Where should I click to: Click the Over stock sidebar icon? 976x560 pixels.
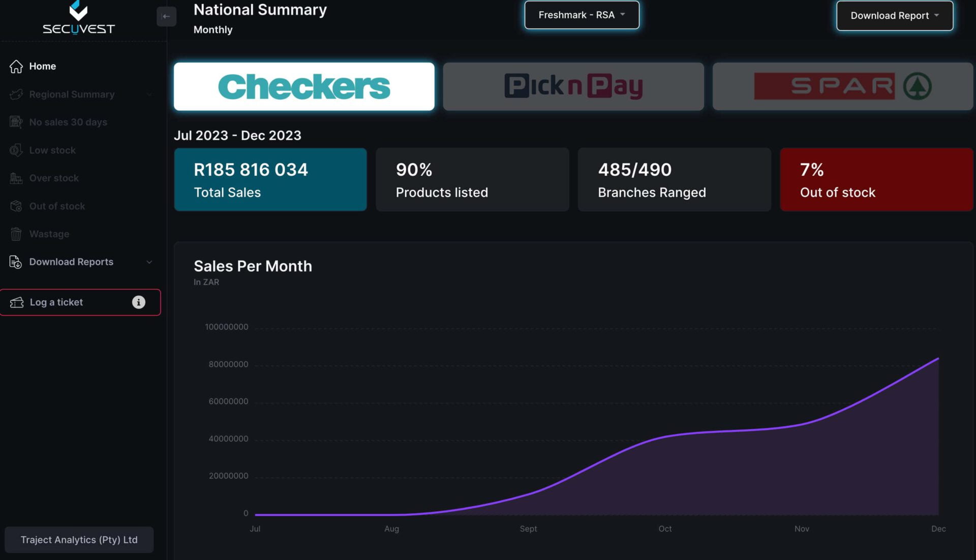click(16, 178)
